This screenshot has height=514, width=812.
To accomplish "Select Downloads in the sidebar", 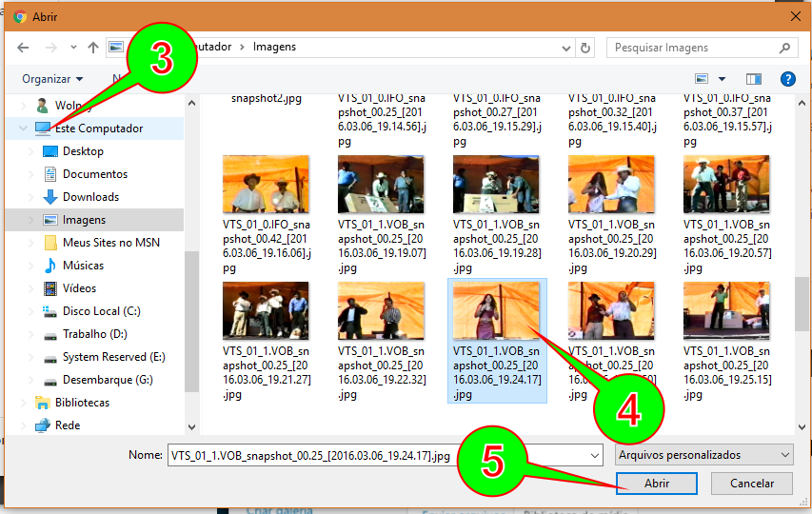I will click(90, 197).
